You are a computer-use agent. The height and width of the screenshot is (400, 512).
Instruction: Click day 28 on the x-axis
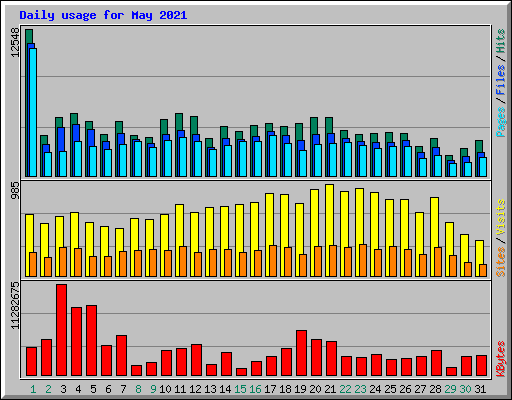tap(435, 389)
